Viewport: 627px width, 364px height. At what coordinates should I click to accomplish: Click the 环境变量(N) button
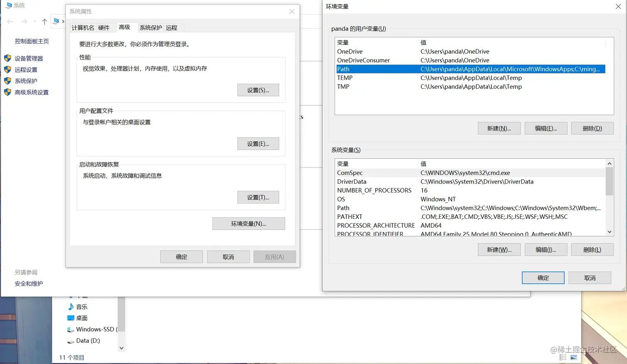(x=248, y=224)
